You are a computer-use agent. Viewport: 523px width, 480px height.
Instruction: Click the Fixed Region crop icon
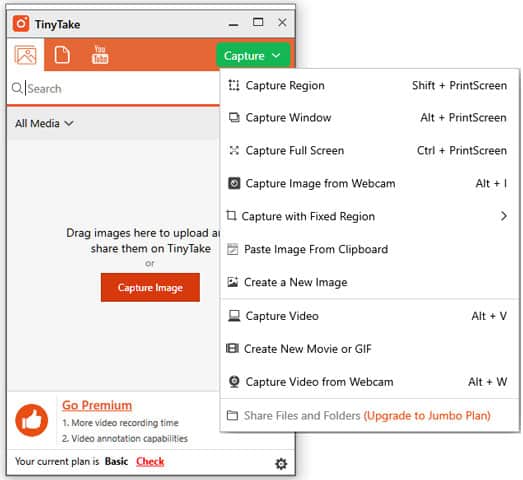[231, 215]
